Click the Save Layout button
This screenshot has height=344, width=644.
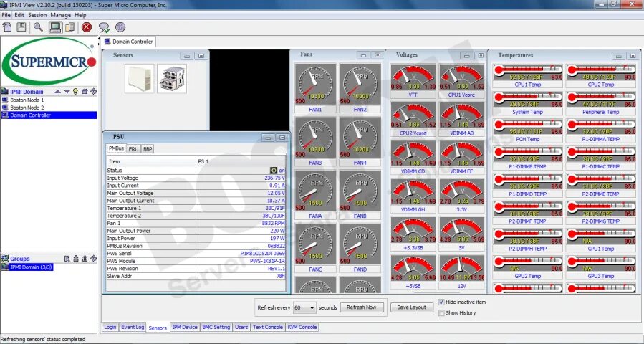411,307
